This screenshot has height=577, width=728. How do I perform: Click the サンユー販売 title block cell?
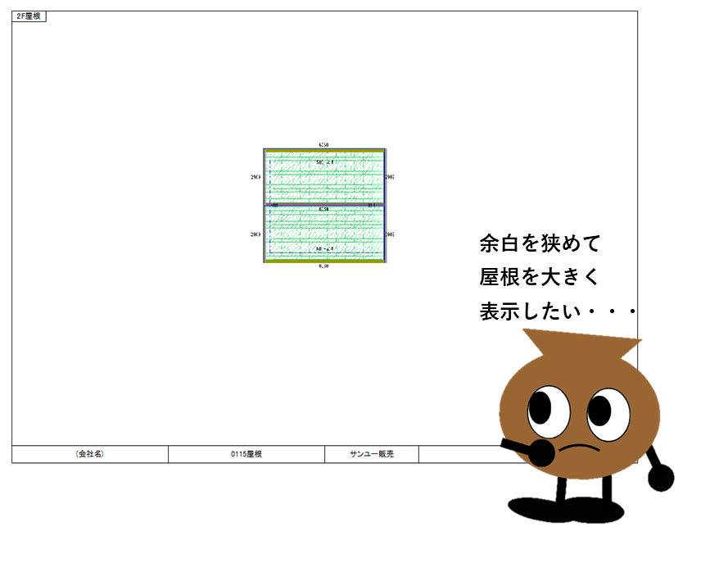(x=372, y=454)
